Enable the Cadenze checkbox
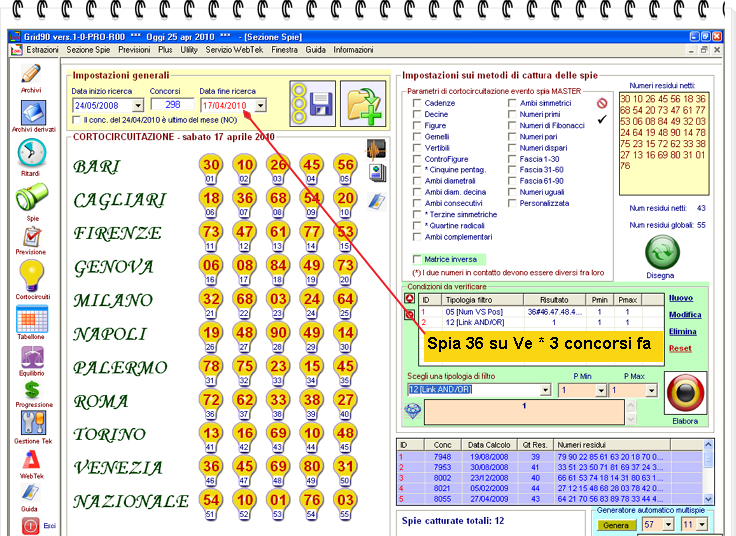 click(417, 103)
